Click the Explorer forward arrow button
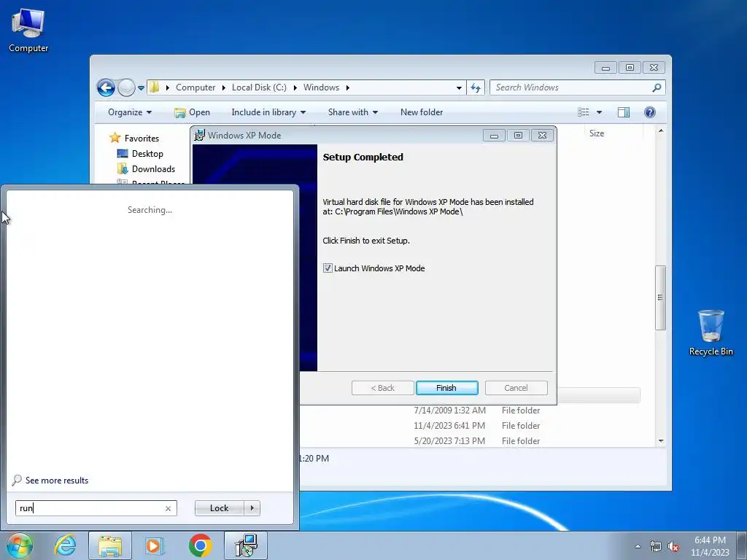This screenshot has width=747, height=560. click(x=126, y=87)
